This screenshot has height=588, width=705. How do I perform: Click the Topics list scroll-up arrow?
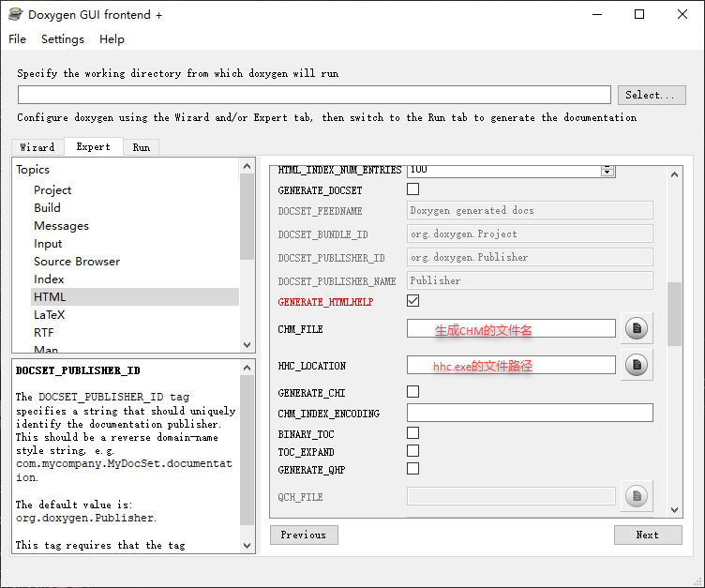tap(247, 166)
